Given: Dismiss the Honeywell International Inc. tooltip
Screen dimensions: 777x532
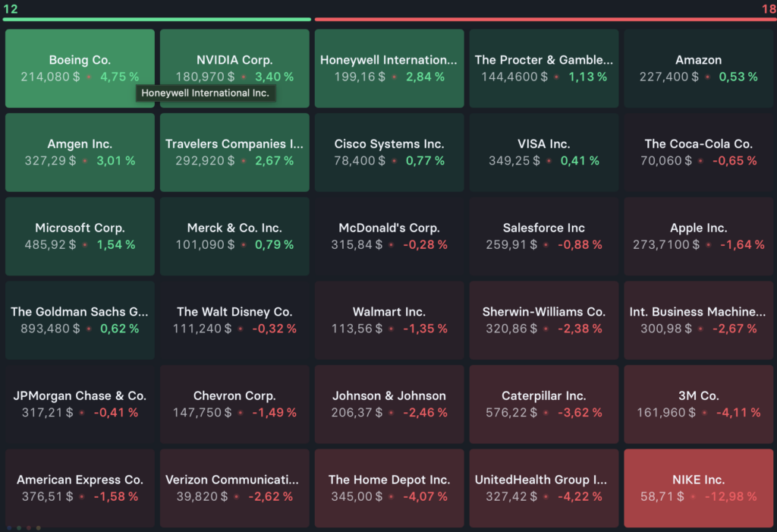Looking at the screenshot, I should (206, 93).
